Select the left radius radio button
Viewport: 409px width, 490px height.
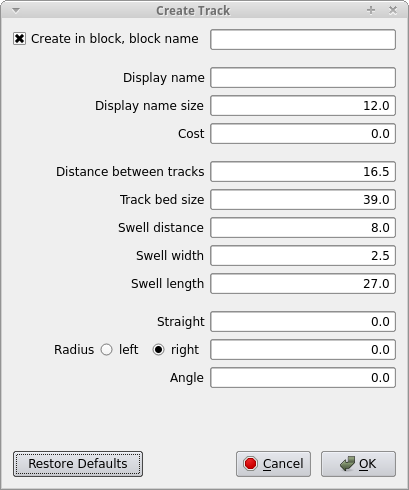coord(106,350)
